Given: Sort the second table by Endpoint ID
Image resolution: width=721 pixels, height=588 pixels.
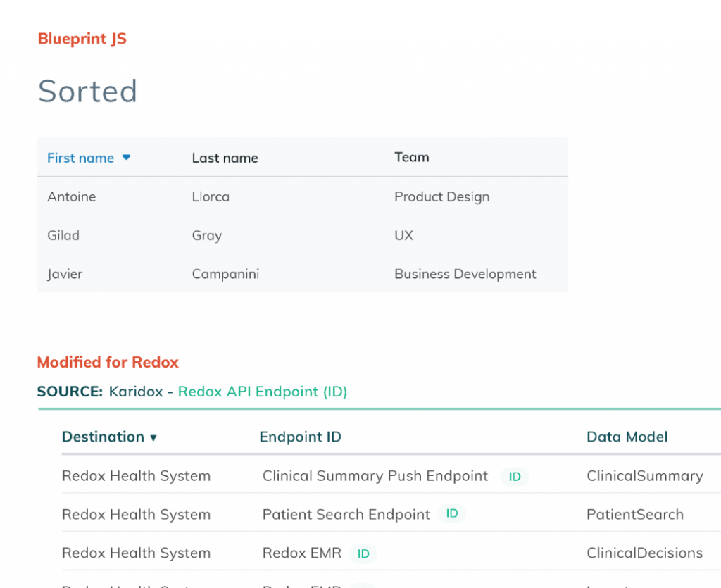Looking at the screenshot, I should [x=300, y=437].
